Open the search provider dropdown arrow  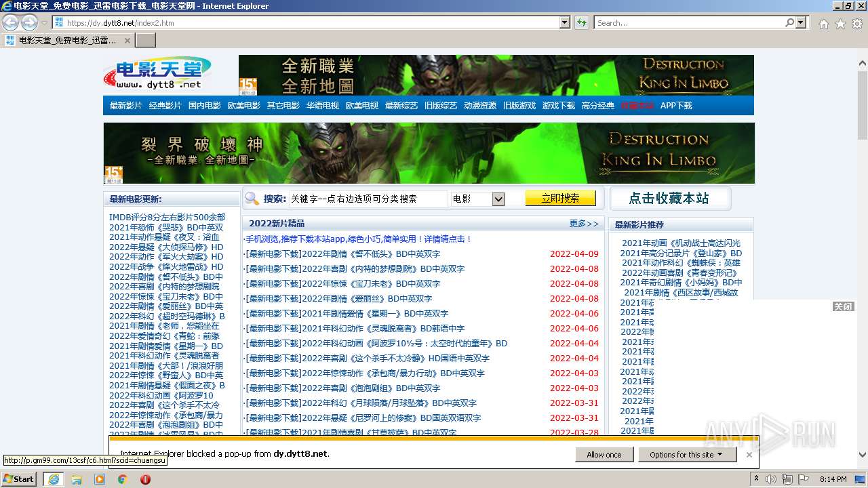click(x=802, y=22)
